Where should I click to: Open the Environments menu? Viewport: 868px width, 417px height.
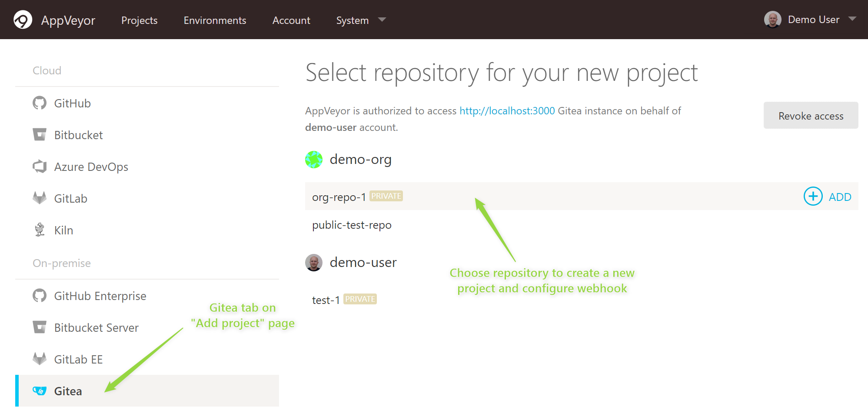pyautogui.click(x=215, y=20)
